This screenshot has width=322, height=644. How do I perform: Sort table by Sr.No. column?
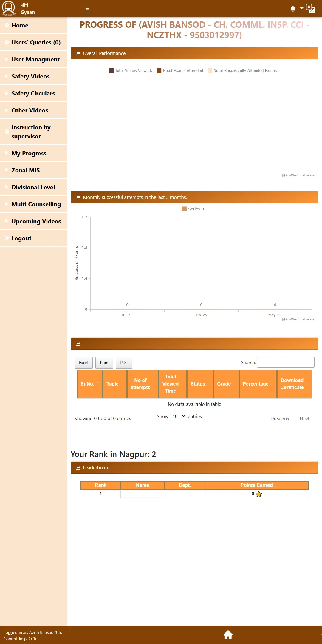90,384
